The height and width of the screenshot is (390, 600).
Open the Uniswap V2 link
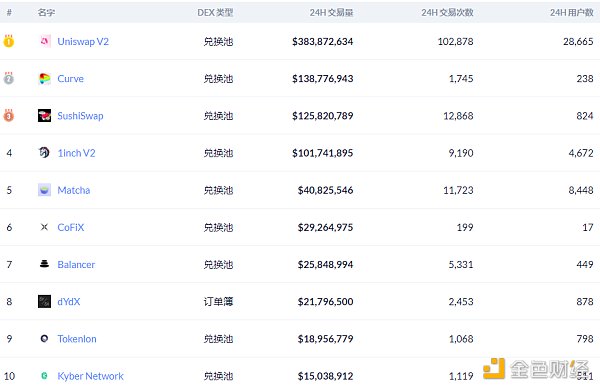(x=83, y=41)
